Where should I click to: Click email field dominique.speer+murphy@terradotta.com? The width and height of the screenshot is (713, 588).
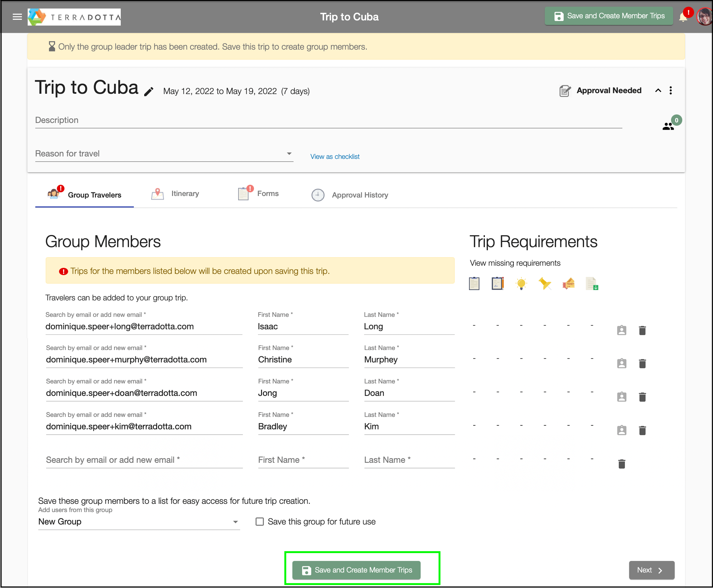[x=144, y=360]
